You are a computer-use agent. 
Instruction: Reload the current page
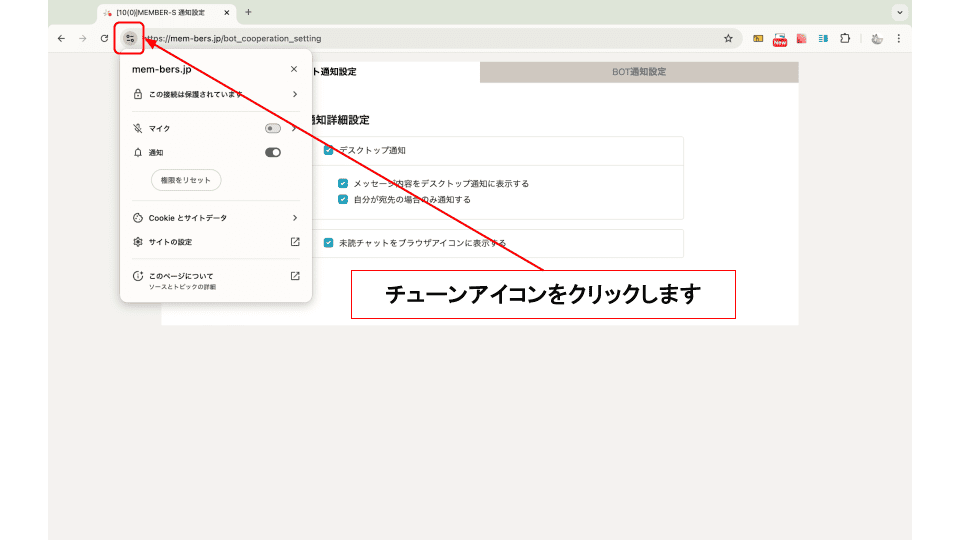coord(104,38)
